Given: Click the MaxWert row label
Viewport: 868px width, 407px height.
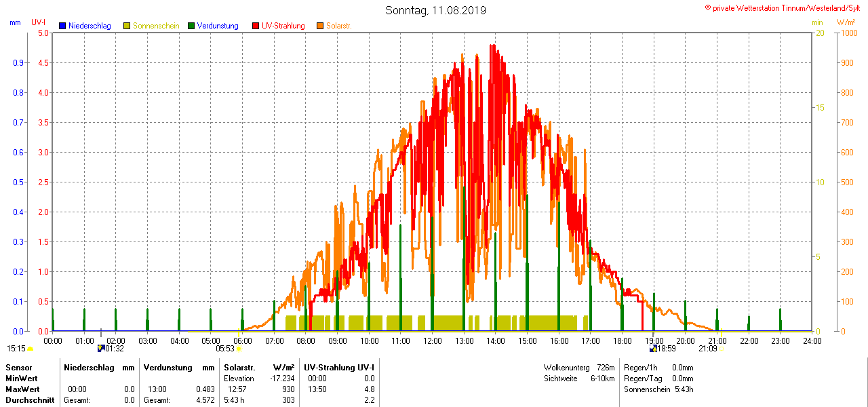Looking at the screenshot, I should pos(22,389).
